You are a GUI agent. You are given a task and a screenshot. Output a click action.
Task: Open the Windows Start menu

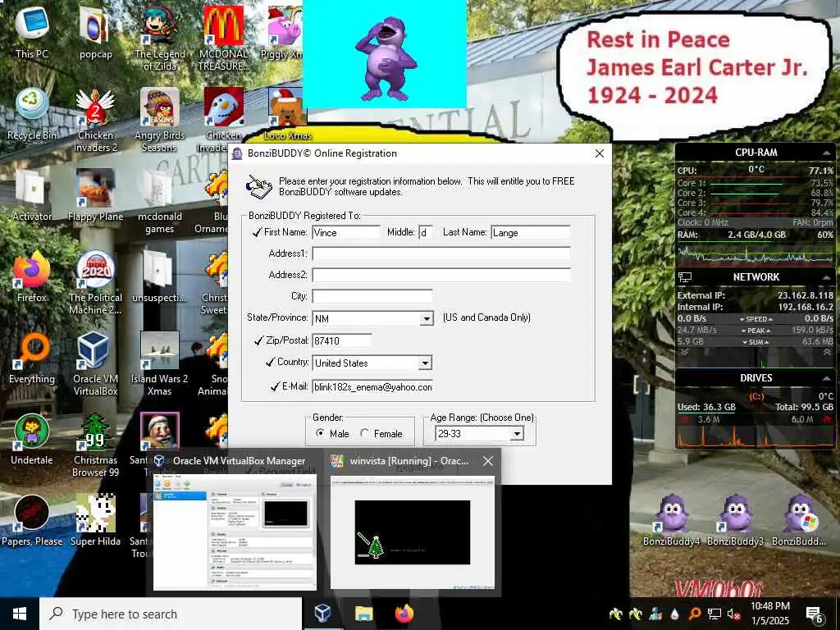coord(20,614)
